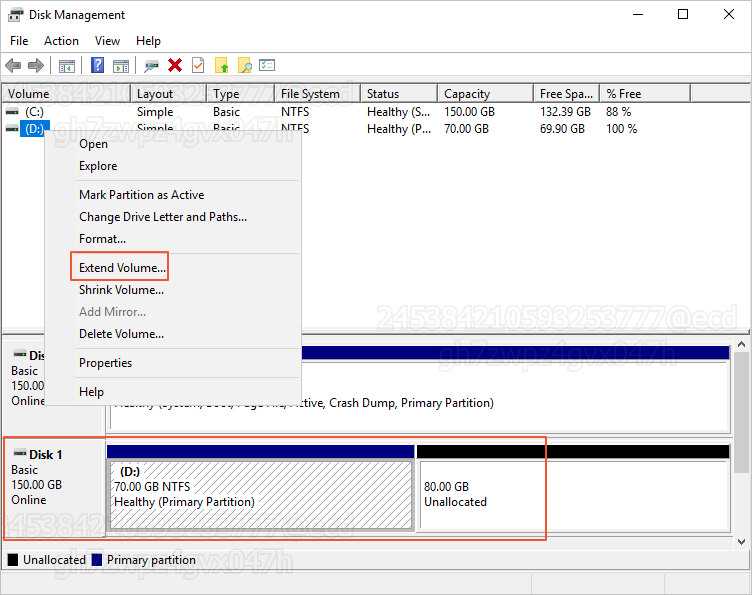Click the Forward arrow toolbar icon
This screenshot has height=595, width=752.
click(36, 65)
